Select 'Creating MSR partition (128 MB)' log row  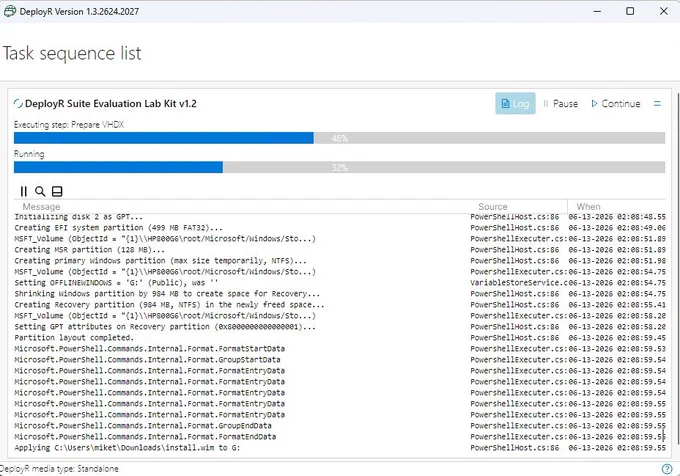[340, 250]
